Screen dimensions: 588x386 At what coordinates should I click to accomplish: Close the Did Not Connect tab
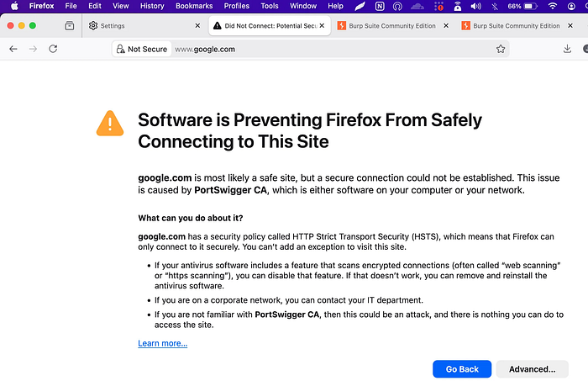322,25
